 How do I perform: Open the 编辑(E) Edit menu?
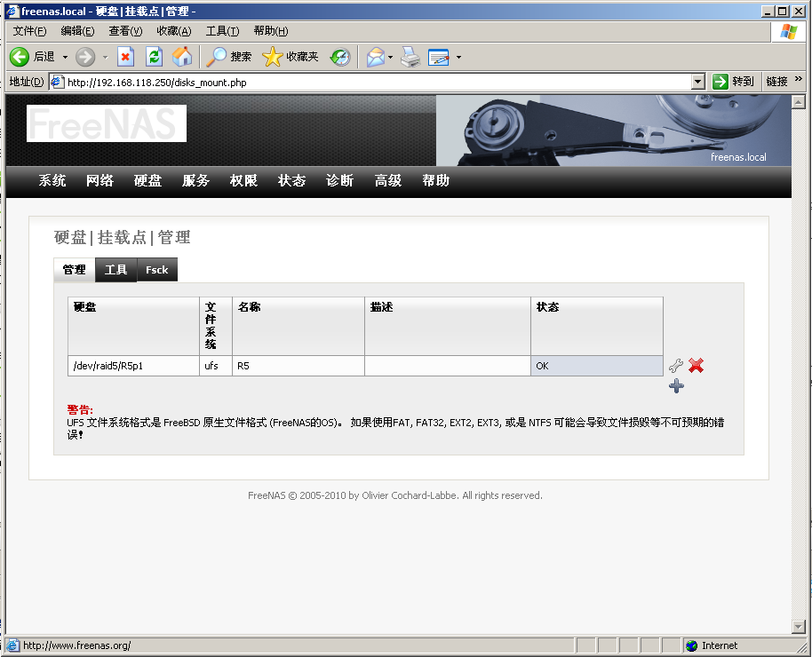(77, 31)
